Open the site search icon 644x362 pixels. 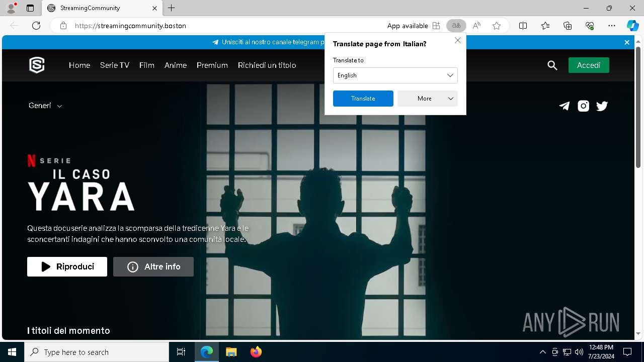click(x=552, y=65)
